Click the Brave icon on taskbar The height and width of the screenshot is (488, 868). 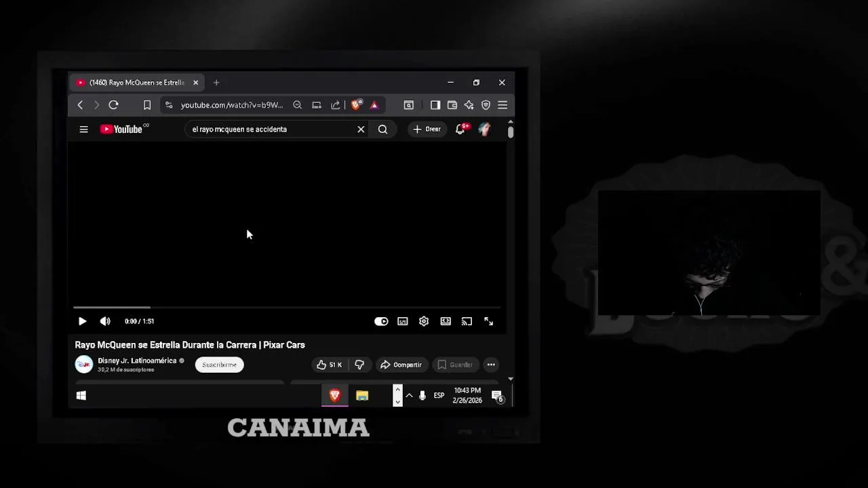(334, 396)
